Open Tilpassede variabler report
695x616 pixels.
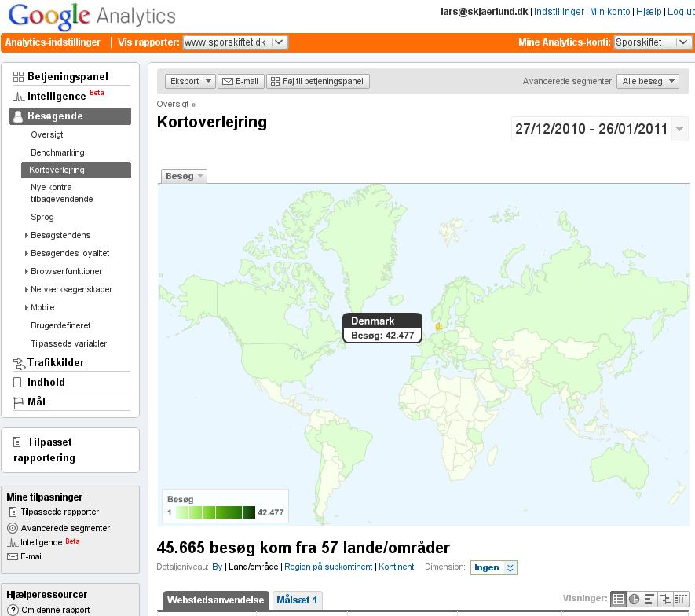tap(68, 343)
